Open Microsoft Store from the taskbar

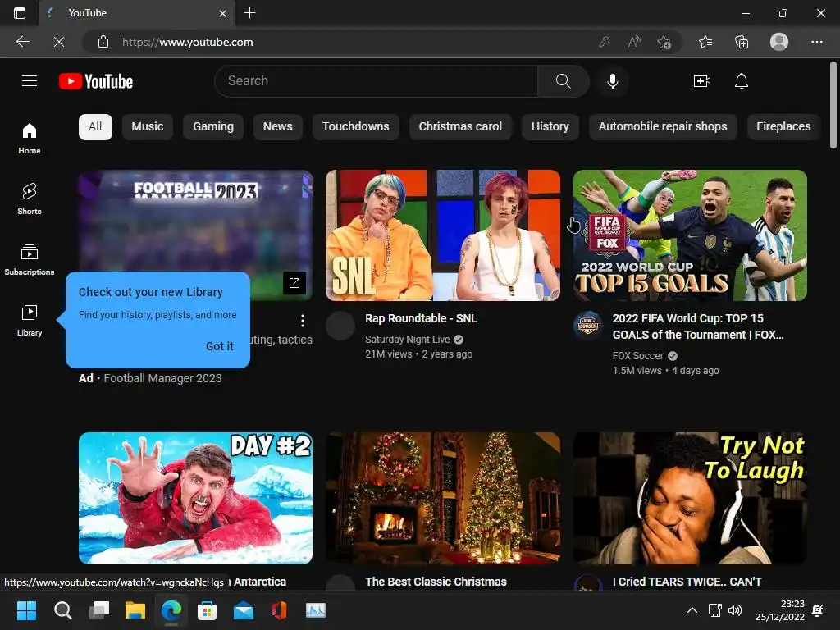point(207,610)
